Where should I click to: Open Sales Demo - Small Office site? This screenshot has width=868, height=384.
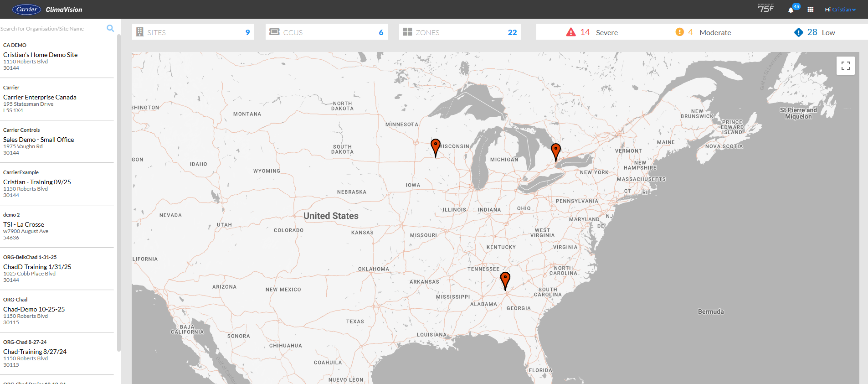[x=38, y=140]
